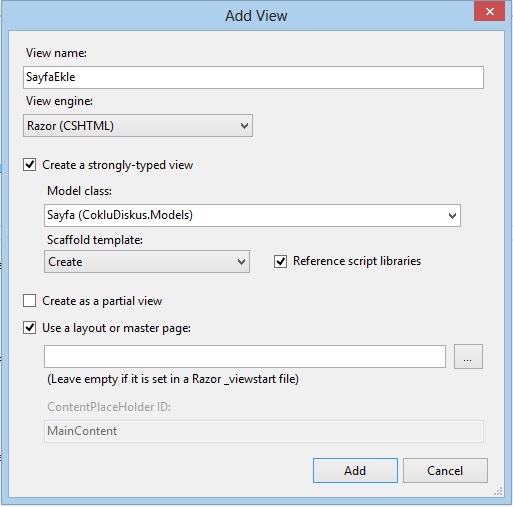Click the ContentPlaceHolder ID field
This screenshot has height=507, width=513.
tap(264, 431)
